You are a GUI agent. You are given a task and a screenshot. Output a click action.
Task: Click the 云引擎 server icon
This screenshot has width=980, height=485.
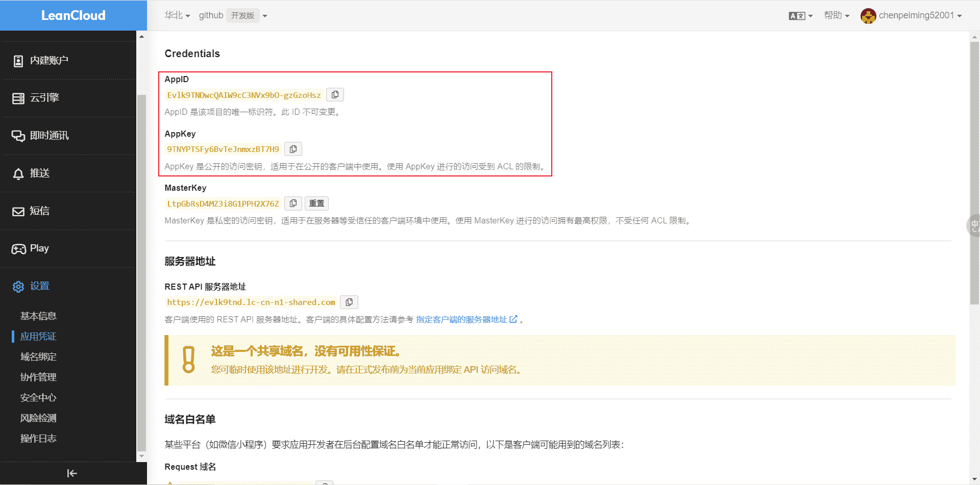(x=18, y=98)
